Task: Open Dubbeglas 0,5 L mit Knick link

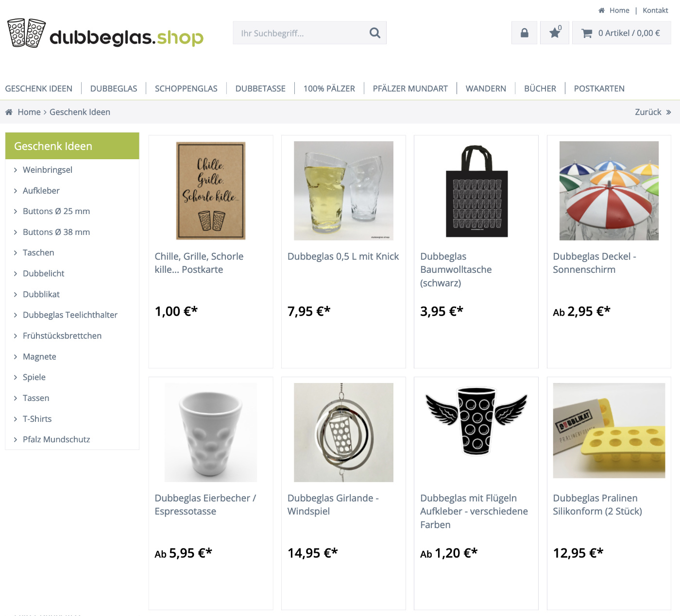Action: pos(343,256)
